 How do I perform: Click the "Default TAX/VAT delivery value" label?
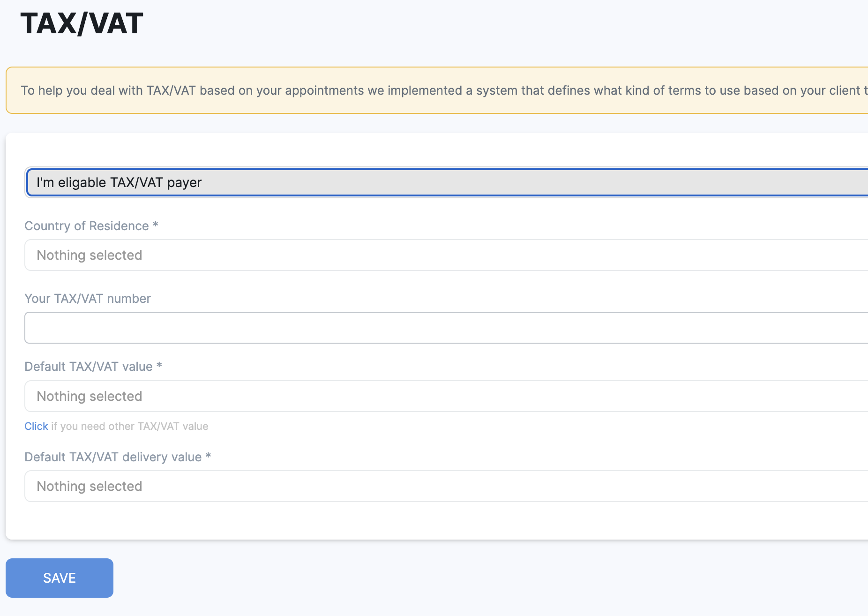pyautogui.click(x=113, y=457)
